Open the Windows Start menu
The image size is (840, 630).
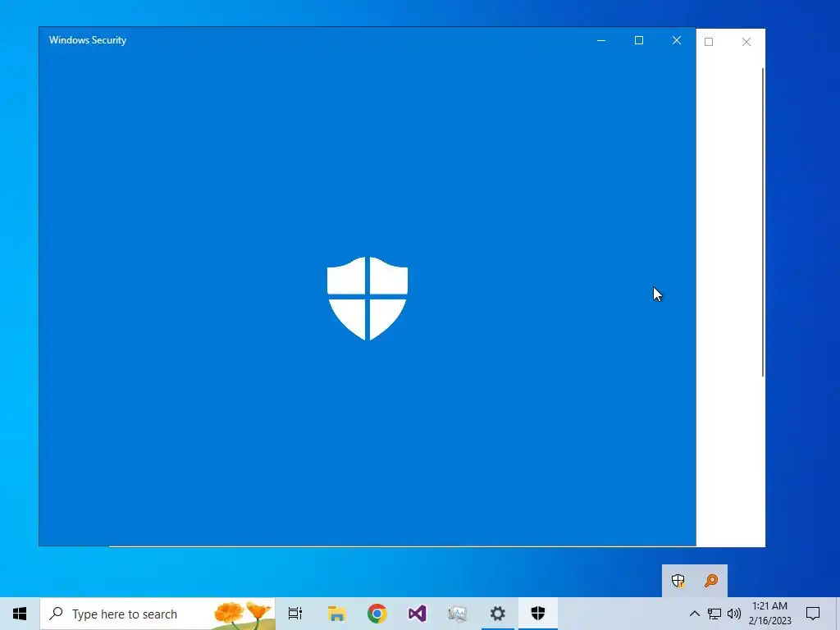coord(20,614)
